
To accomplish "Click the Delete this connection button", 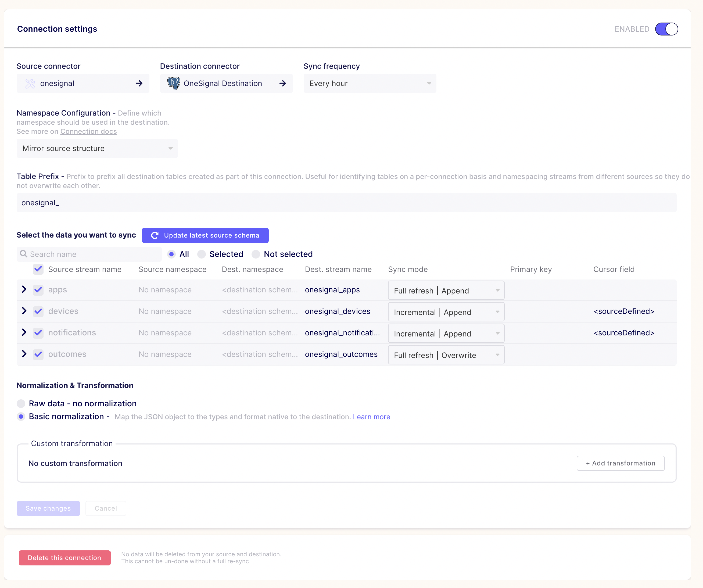I will (64, 558).
